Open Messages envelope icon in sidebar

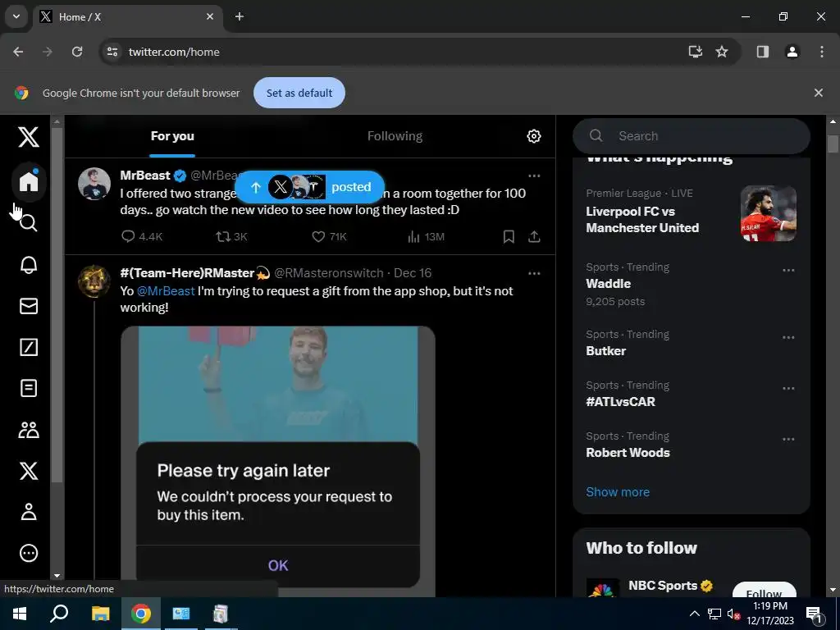click(29, 306)
